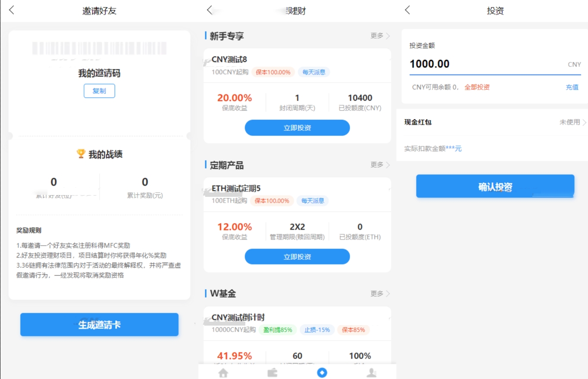Open the profile icon in bottom bar

(x=371, y=373)
